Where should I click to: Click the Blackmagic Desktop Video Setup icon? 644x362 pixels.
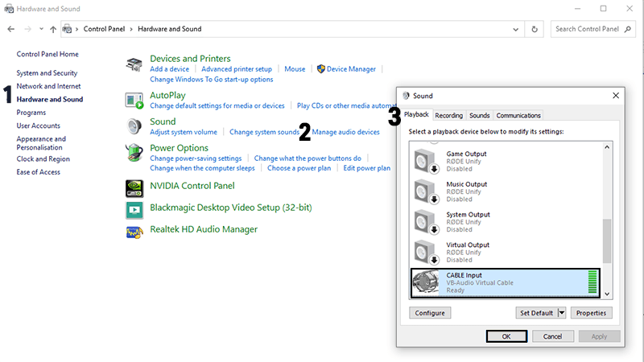134,208
